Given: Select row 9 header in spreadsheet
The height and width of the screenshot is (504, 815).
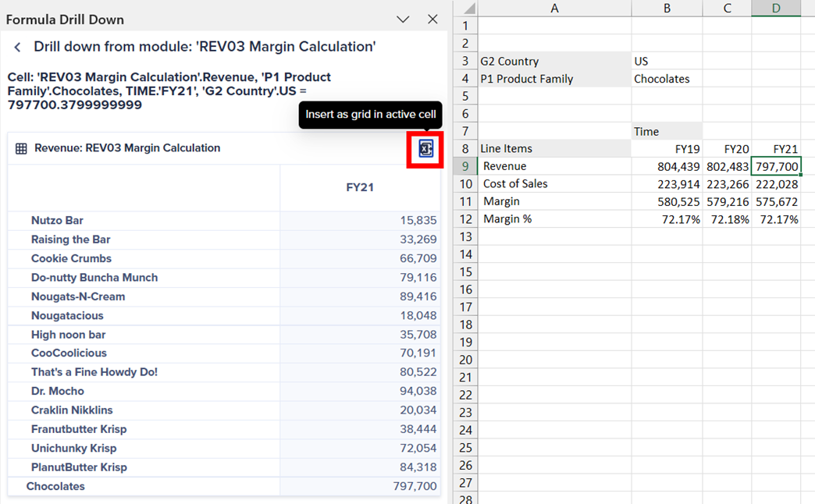Looking at the screenshot, I should (x=465, y=166).
